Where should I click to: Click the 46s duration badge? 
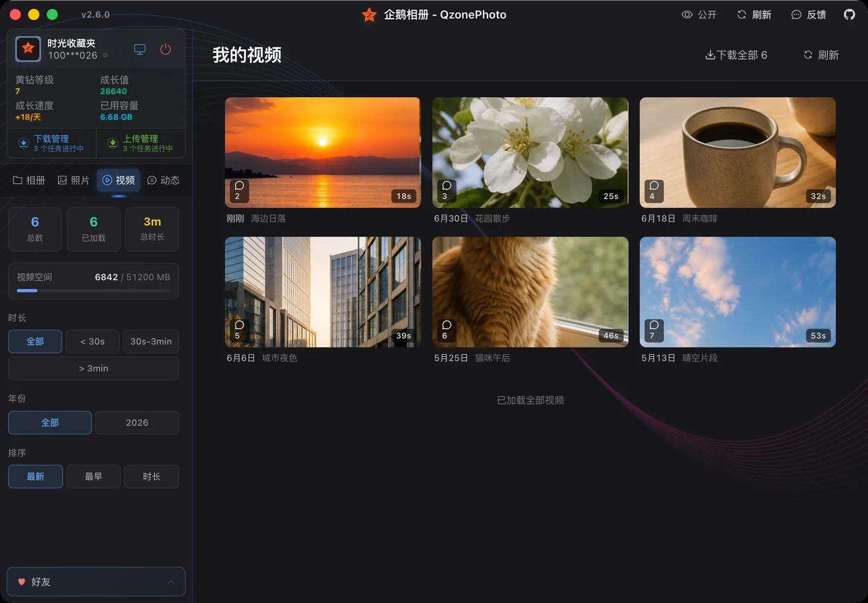click(x=611, y=336)
